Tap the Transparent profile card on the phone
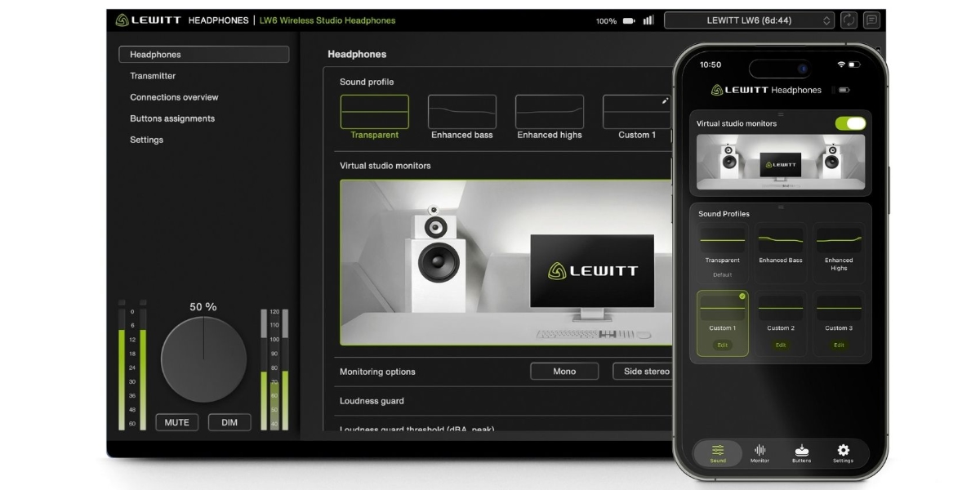This screenshot has height=490, width=980. (722, 253)
